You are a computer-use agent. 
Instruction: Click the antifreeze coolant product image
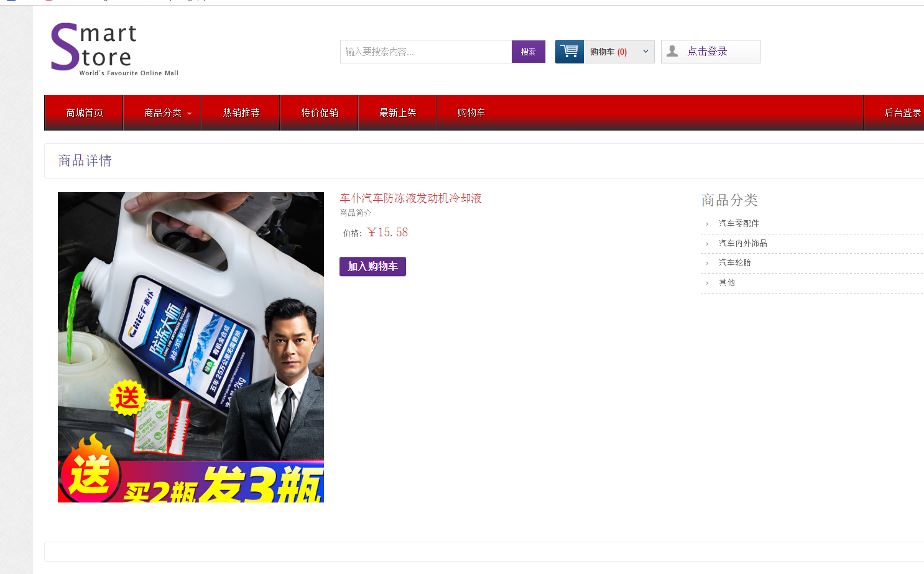[191, 347]
